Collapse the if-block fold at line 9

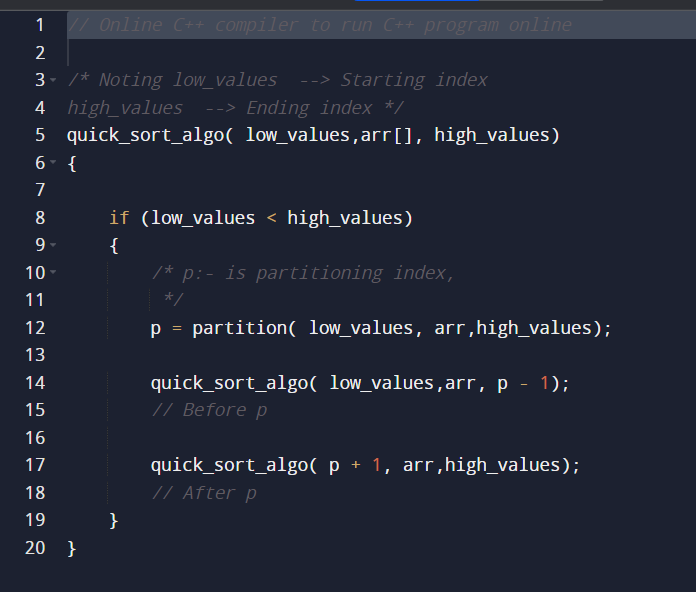53,245
